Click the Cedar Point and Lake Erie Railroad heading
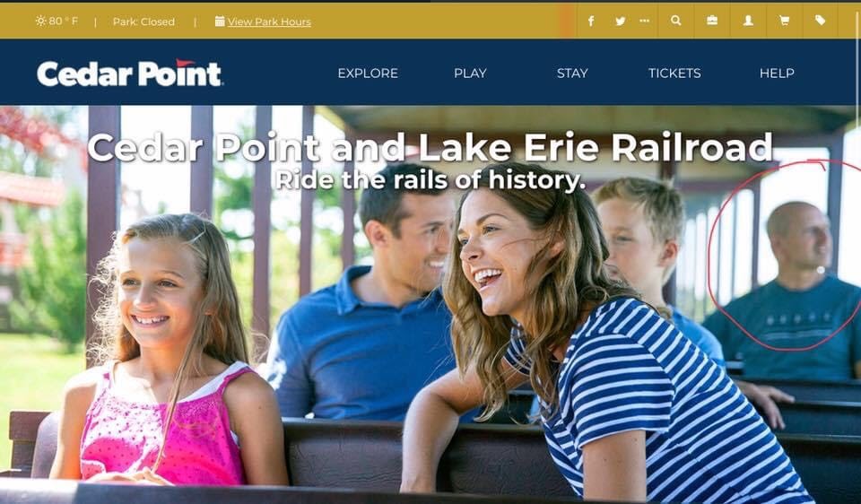 coord(430,147)
